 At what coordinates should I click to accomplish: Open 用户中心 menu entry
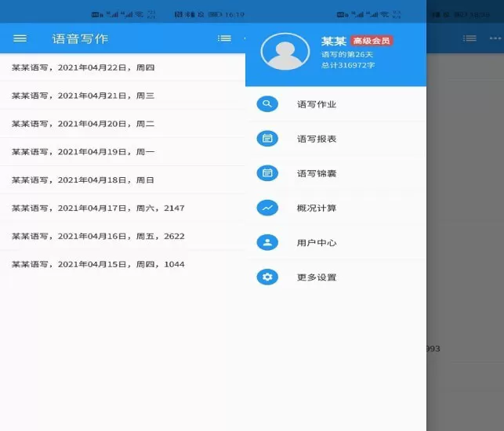click(x=336, y=243)
